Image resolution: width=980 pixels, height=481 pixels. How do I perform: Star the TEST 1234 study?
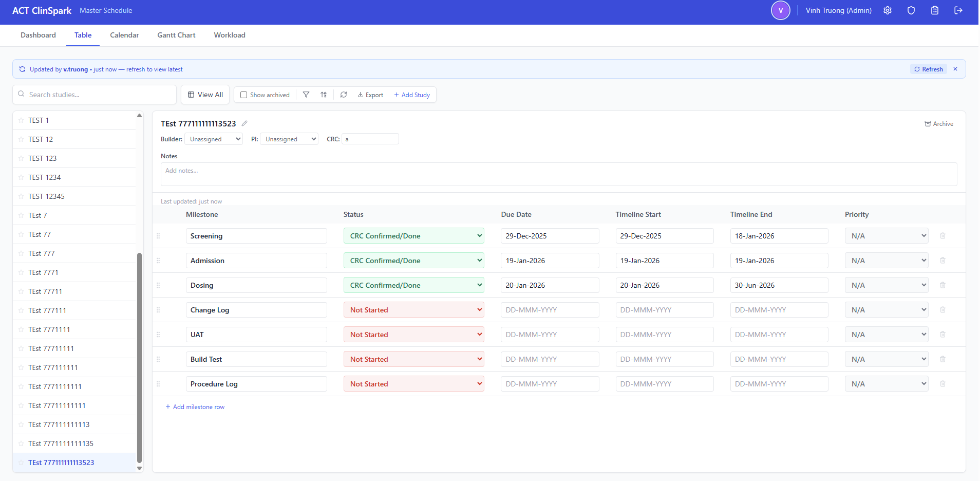[21, 177]
